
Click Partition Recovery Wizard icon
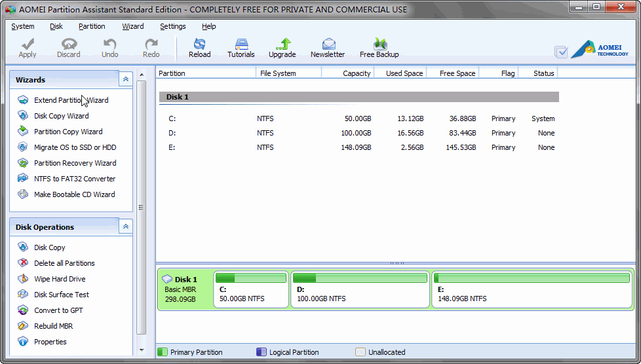tap(23, 163)
